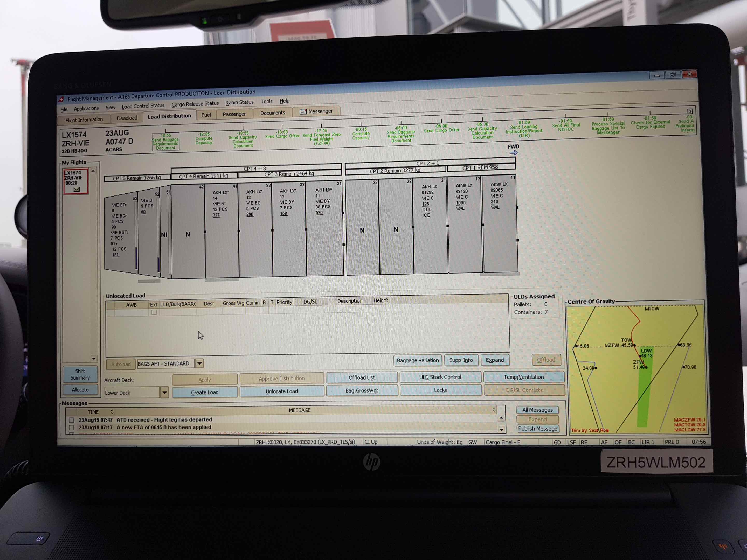The width and height of the screenshot is (747, 560).
Task: Tick the Ext checkbox in Unlocated Load
Action: (x=154, y=312)
